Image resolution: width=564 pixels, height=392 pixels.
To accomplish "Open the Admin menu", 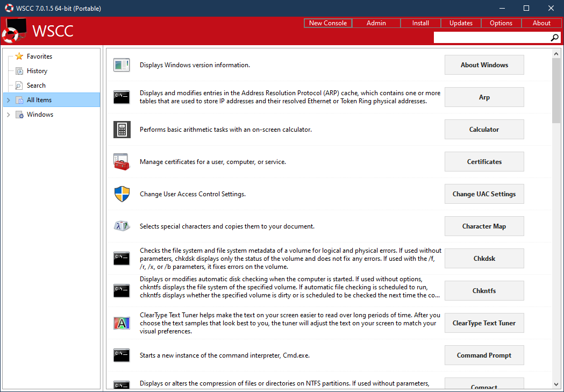I will 376,23.
